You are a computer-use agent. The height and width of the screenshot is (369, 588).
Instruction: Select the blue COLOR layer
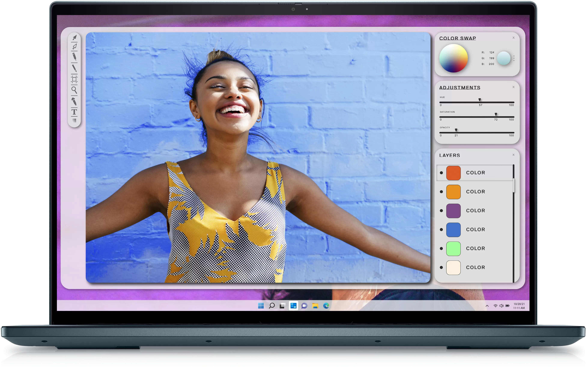(475, 230)
